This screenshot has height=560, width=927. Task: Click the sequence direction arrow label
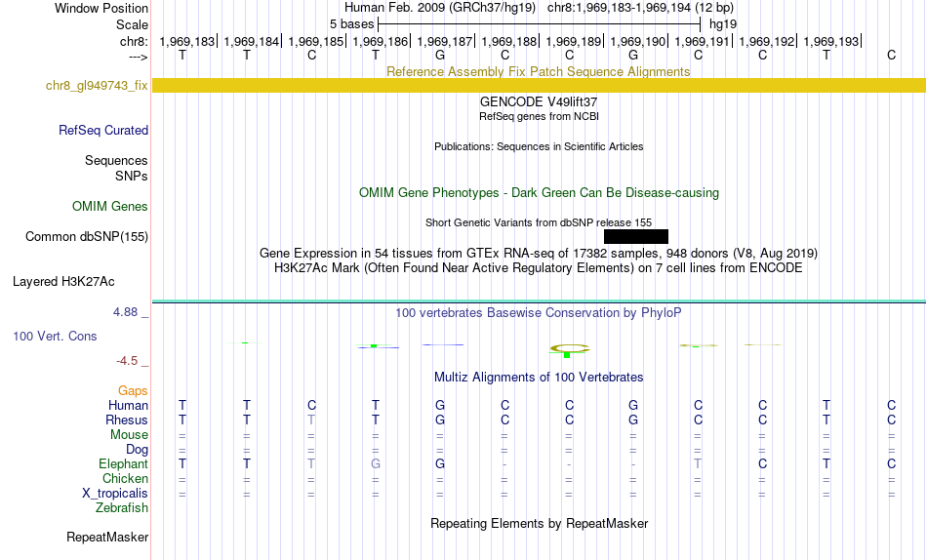138,57
